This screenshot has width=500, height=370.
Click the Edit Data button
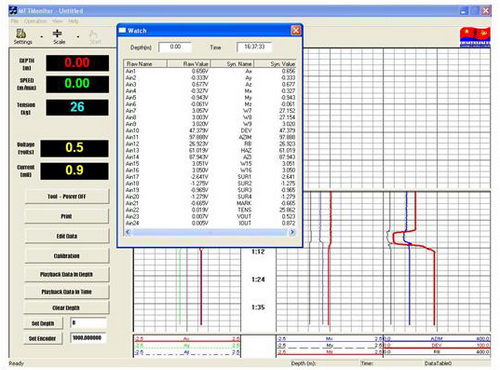(x=67, y=236)
